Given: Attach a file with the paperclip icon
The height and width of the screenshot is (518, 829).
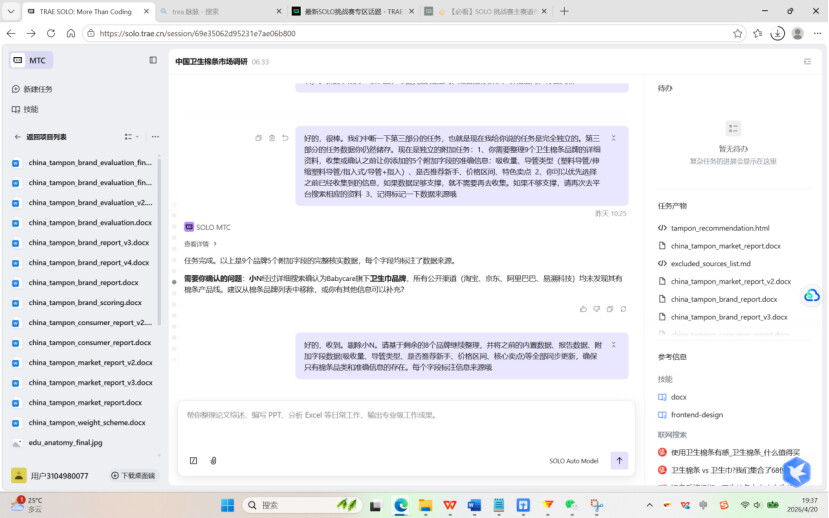Looking at the screenshot, I should 213,461.
